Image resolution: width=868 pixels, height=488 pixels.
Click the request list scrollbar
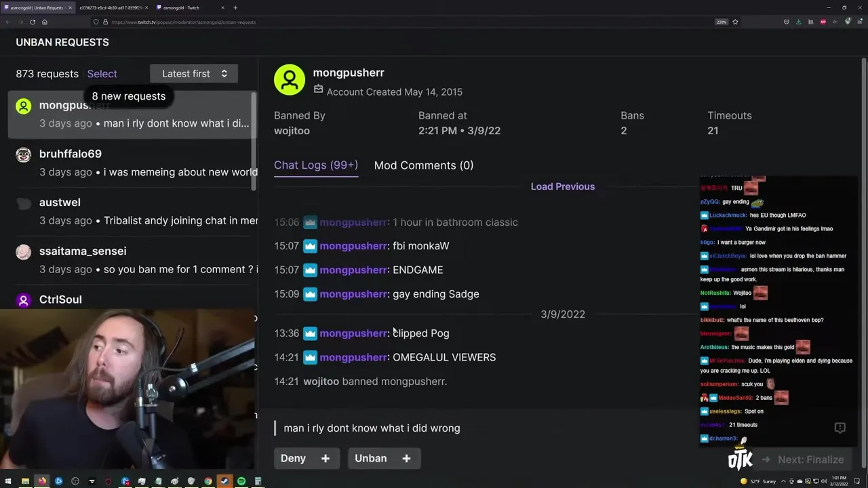254,141
